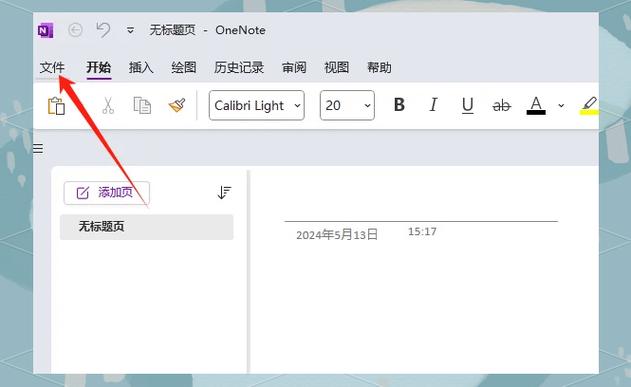Screen dimensions: 631x387
Task: Click the date 2024年5月13日
Action: tap(337, 235)
